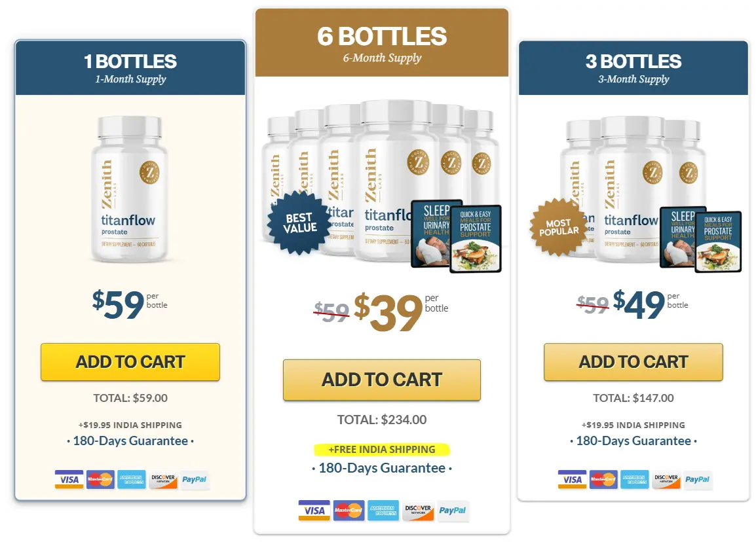Viewport: 756px width, 542px height.
Task: Click the Best Value badge
Action: (299, 223)
